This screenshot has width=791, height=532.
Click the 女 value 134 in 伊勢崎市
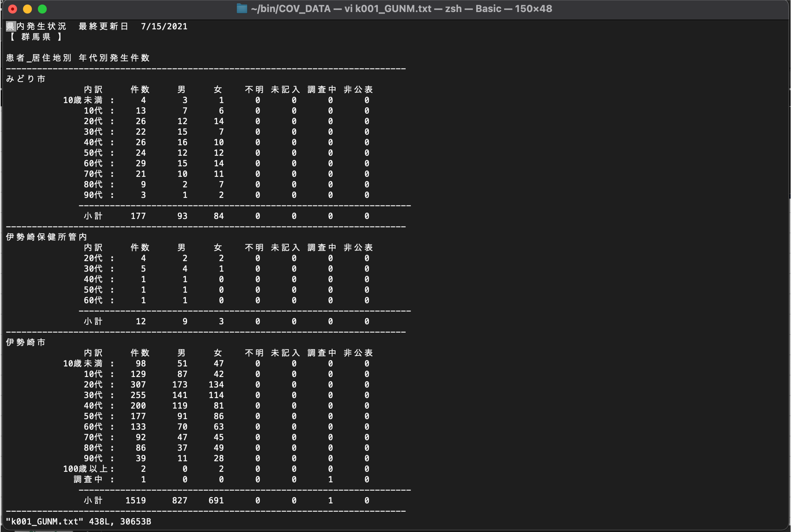coord(216,385)
